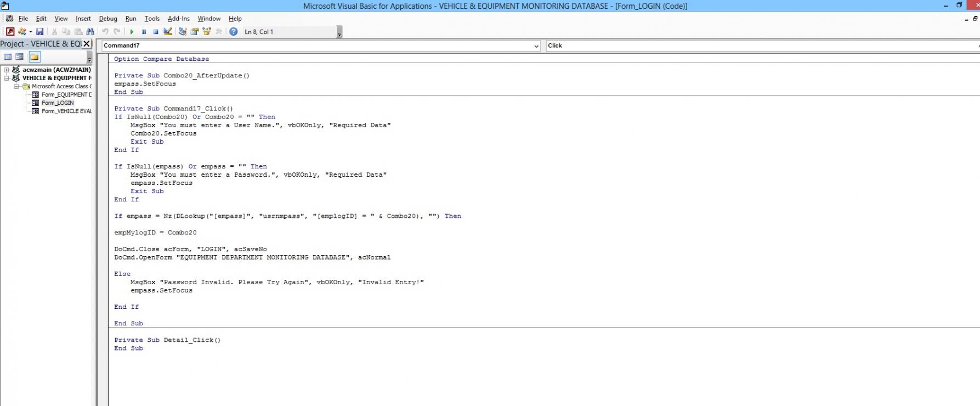Run the macro with green play icon
The width and height of the screenshot is (980, 406).
point(132,32)
